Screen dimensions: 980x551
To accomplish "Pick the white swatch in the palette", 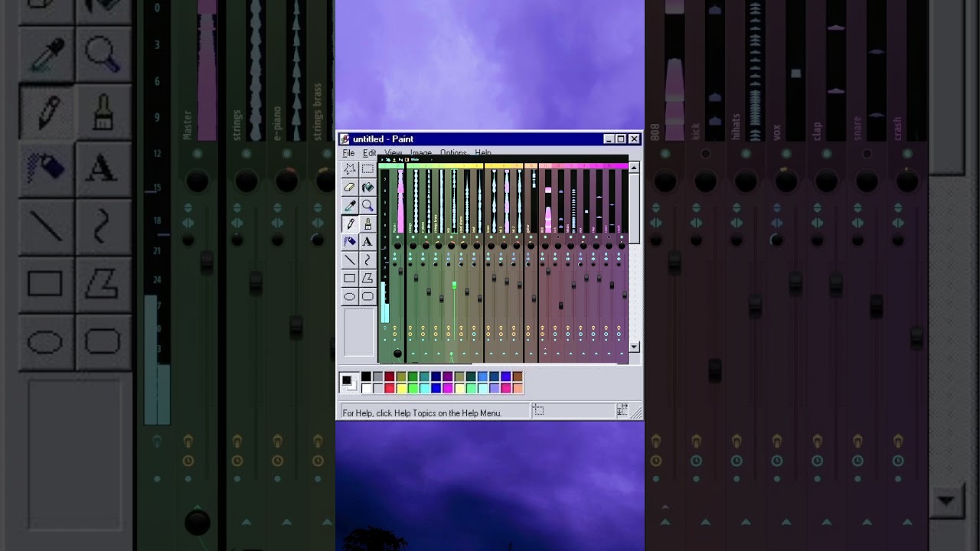I will (x=366, y=388).
